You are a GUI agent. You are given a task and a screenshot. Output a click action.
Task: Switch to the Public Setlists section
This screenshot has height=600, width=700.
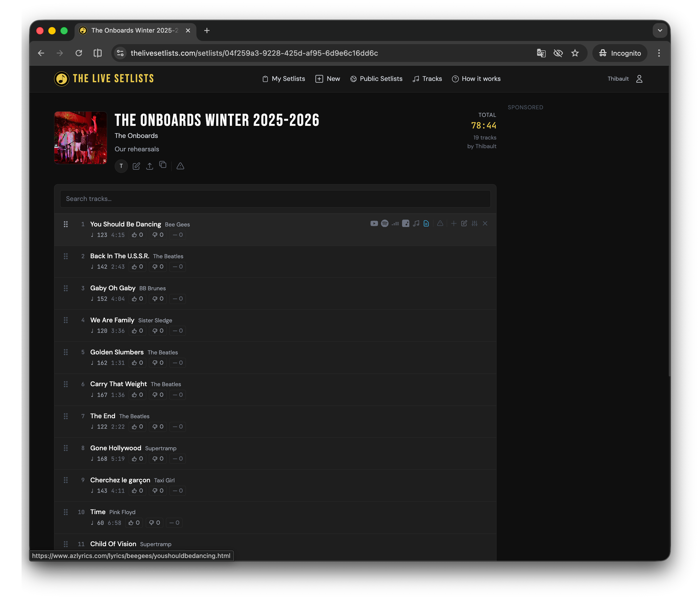coord(376,79)
